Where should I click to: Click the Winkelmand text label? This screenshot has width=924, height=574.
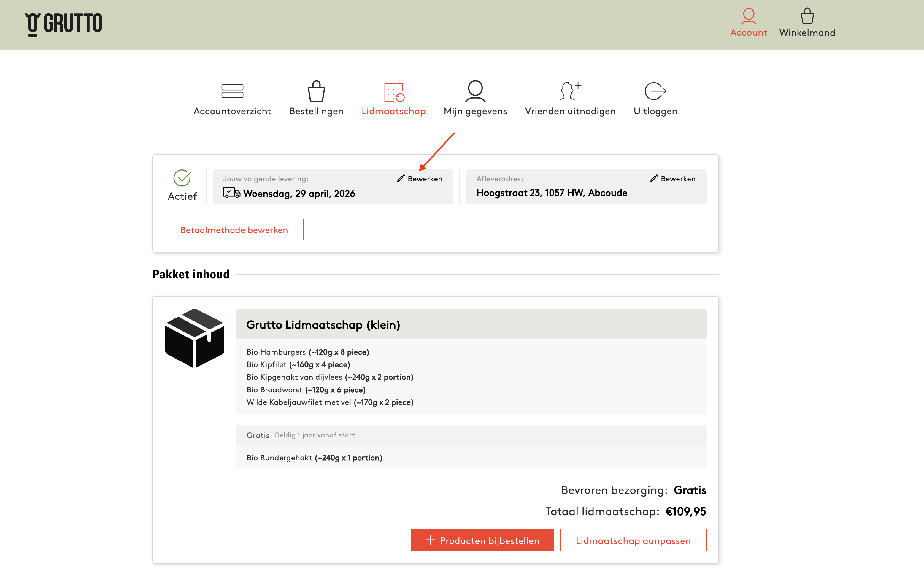click(807, 33)
